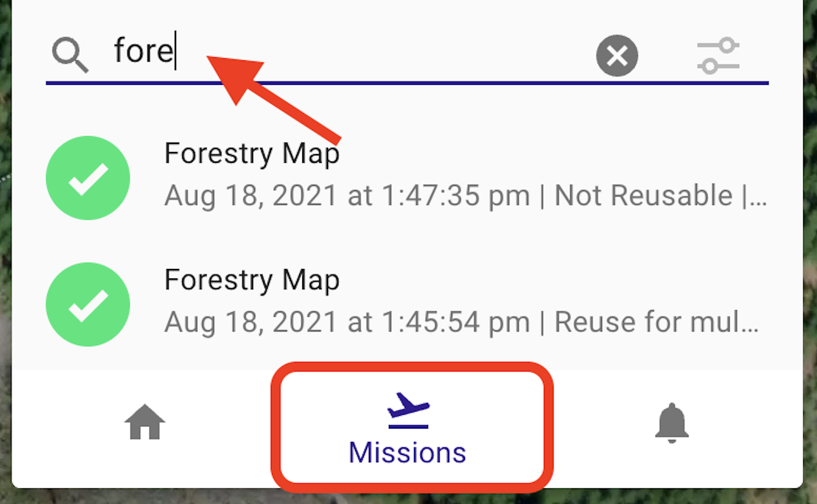Click the "Not Reusable" text
817x504 pixels.
(643, 196)
